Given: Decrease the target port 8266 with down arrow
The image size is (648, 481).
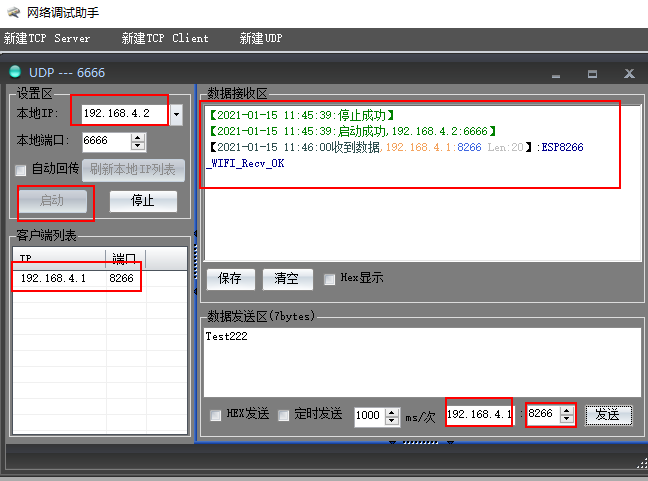Looking at the screenshot, I should click(567, 419).
